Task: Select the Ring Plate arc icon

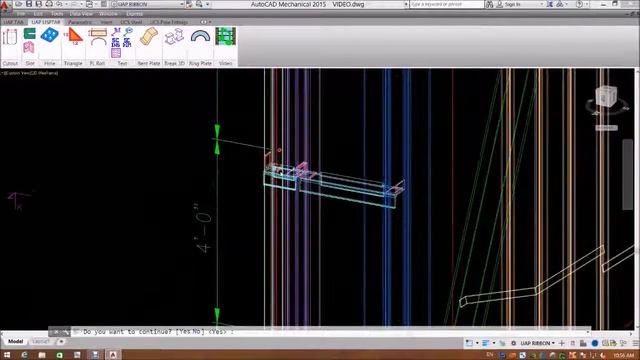Action: (200, 36)
